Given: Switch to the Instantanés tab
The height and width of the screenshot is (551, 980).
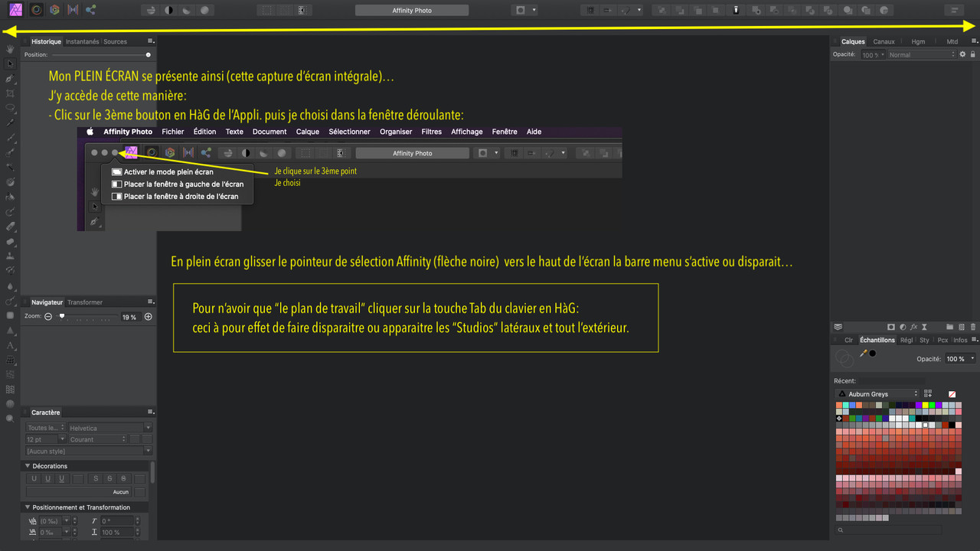Looking at the screenshot, I should click(x=83, y=41).
